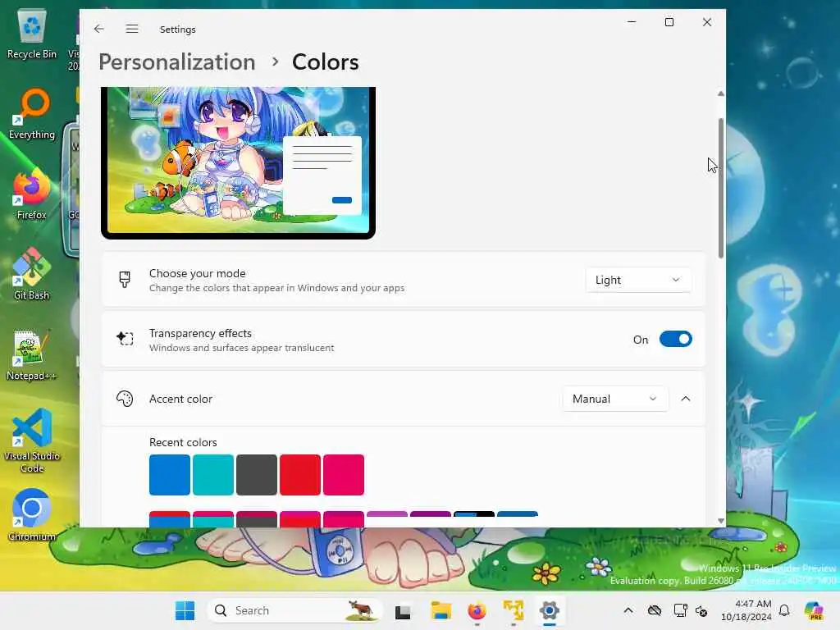Click the network display tray icon
Viewport: 840px width, 630px height.
coord(680,610)
